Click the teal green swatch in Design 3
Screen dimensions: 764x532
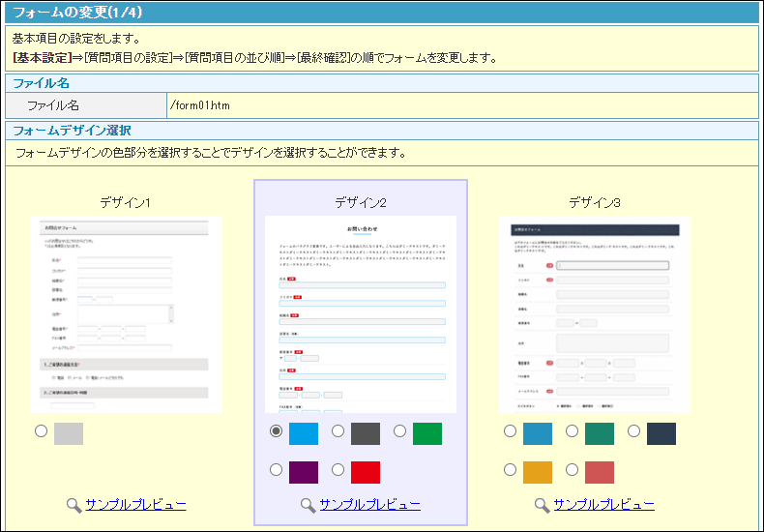tap(600, 433)
